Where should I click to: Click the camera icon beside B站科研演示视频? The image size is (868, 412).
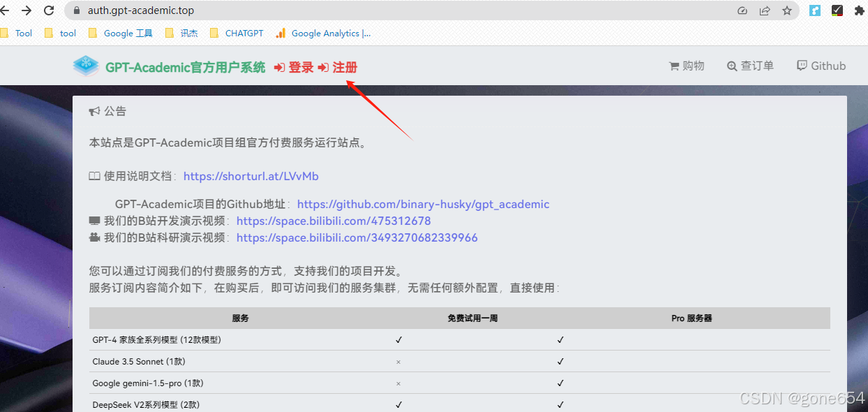pos(95,237)
